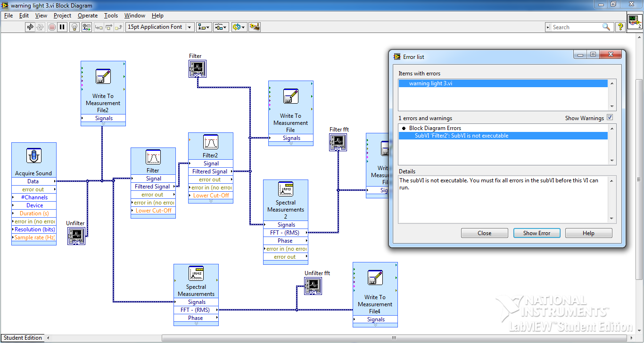Toggle Highlight Execution light bulb
Screen dimensions: 644x343
[74, 27]
